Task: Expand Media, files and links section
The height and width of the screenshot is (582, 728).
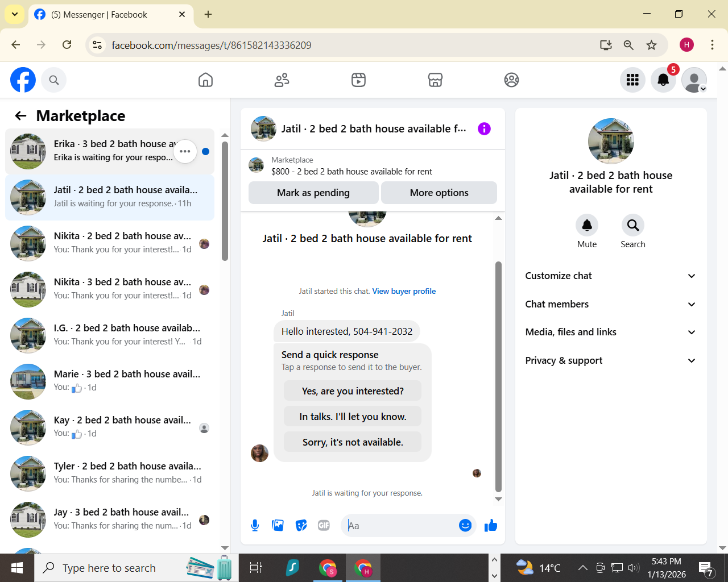Action: [x=611, y=332]
